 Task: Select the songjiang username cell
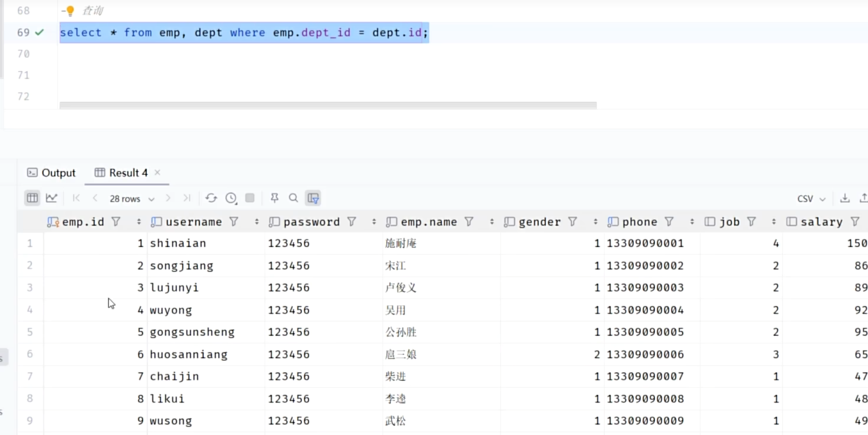tap(181, 265)
